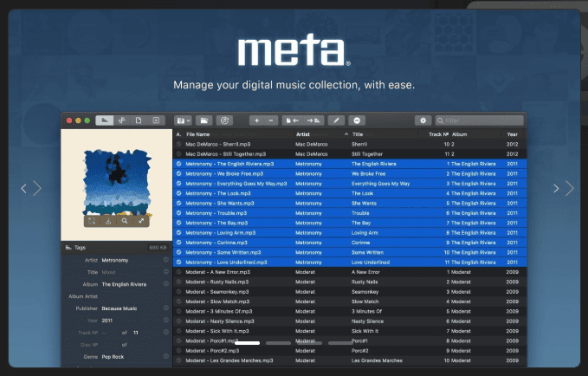Click the crop artwork icon under cover
The height and width of the screenshot is (376, 588).
[x=92, y=221]
